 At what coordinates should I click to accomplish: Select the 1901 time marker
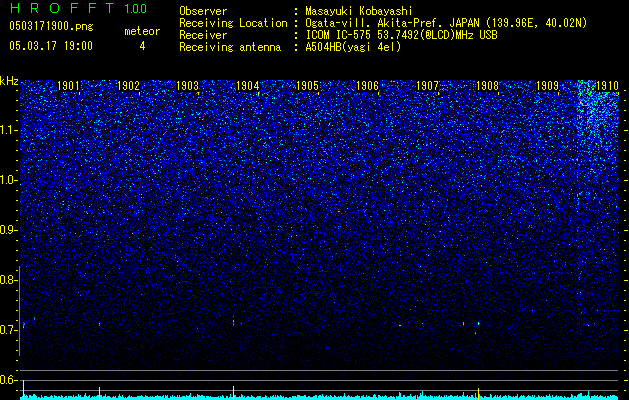click(68, 85)
